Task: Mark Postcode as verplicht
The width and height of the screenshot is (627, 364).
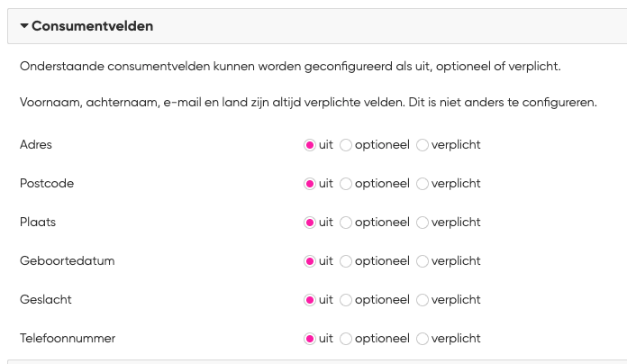Action: click(x=423, y=183)
